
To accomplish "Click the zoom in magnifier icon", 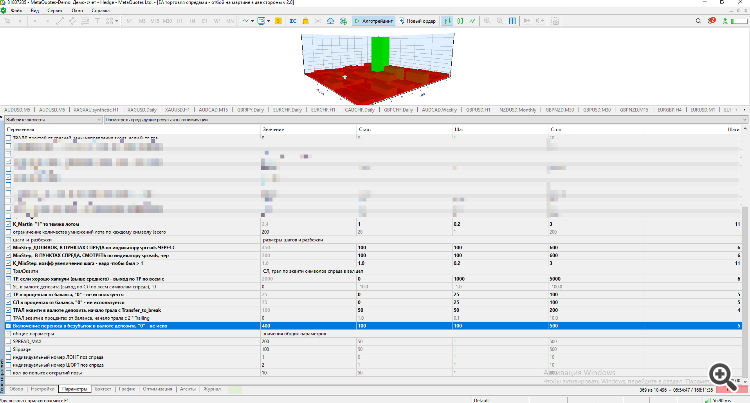I will click(x=487, y=21).
